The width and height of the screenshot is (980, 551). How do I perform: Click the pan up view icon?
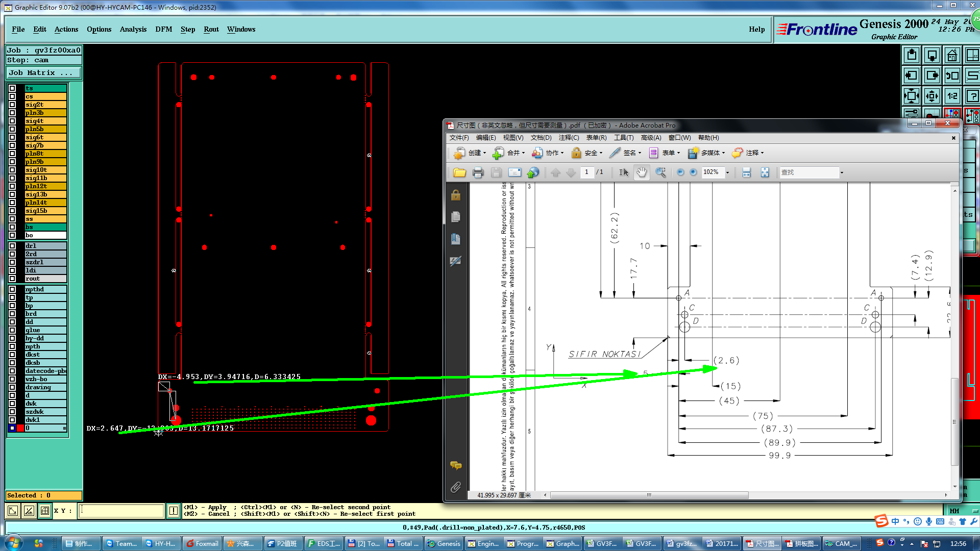(x=912, y=55)
